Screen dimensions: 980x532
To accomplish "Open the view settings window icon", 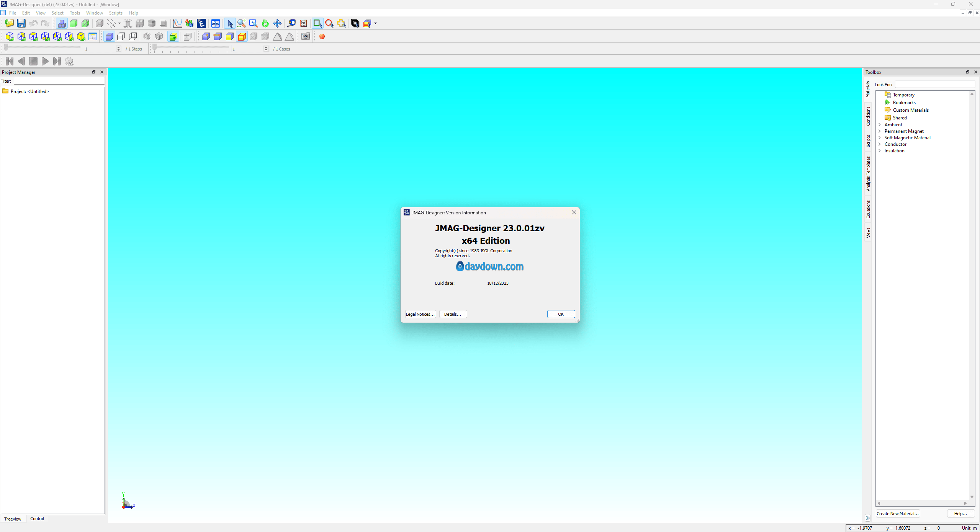I will pyautogui.click(x=93, y=36).
